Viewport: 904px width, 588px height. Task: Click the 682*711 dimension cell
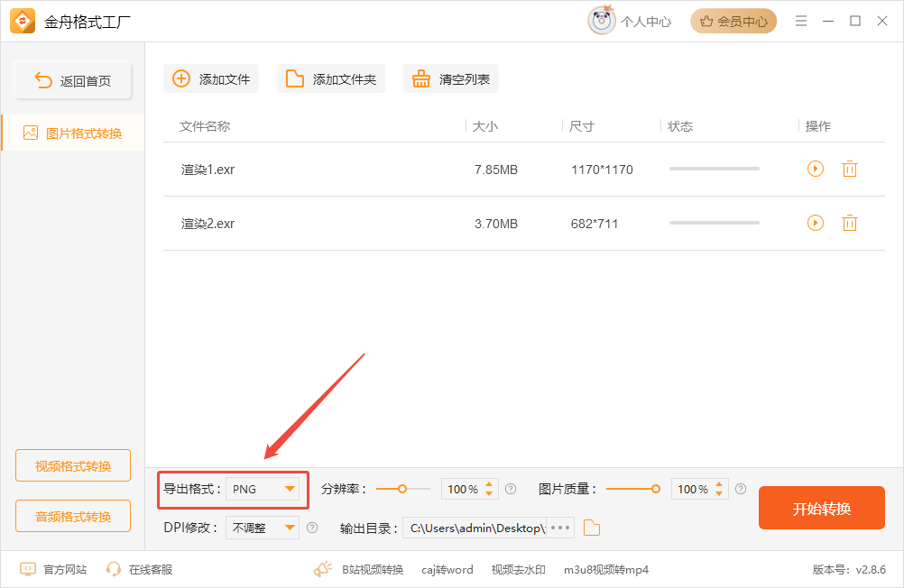pos(595,224)
